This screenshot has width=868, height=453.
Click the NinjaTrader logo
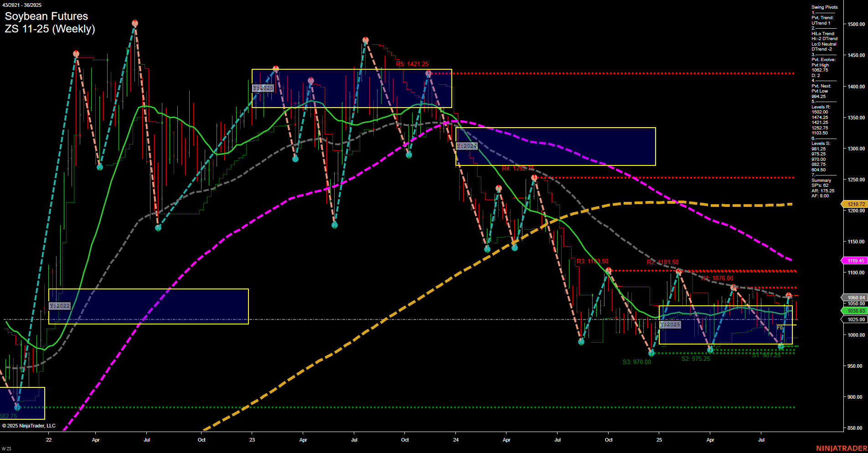tap(842, 448)
